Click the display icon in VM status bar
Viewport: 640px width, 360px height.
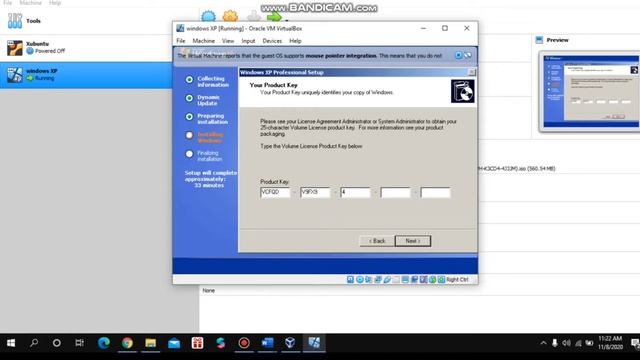click(x=405, y=280)
